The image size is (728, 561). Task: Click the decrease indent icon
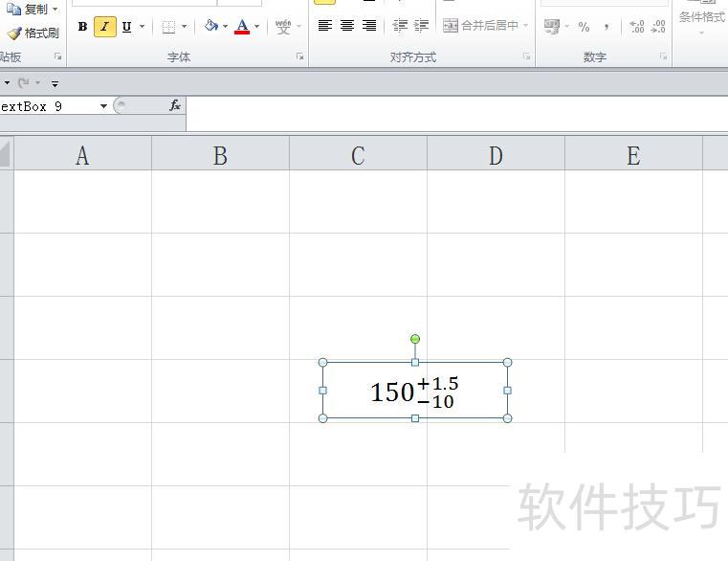pos(400,26)
